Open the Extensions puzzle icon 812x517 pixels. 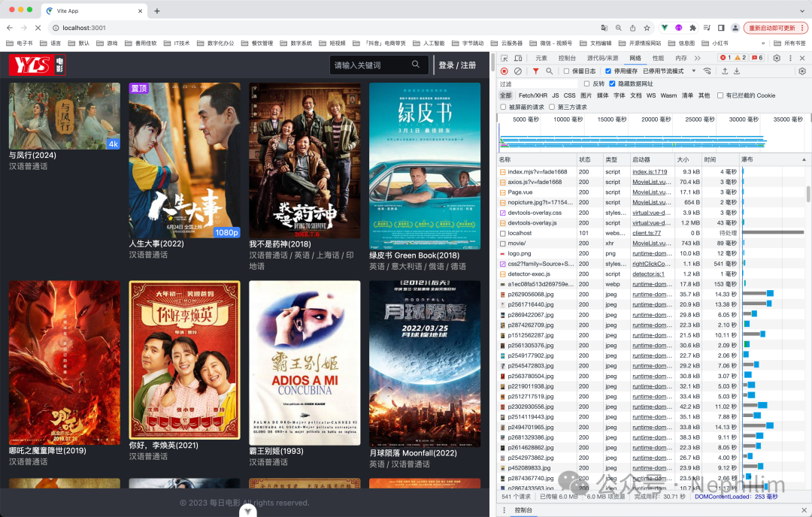693,28
